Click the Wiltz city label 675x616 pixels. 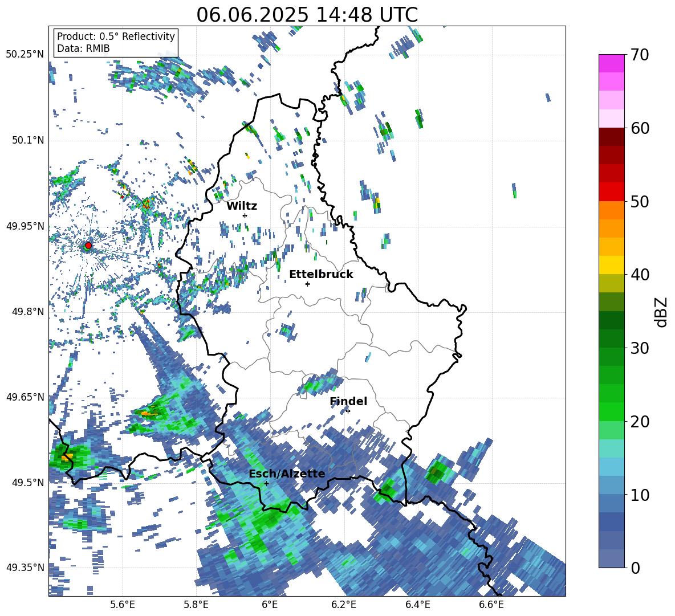242,206
